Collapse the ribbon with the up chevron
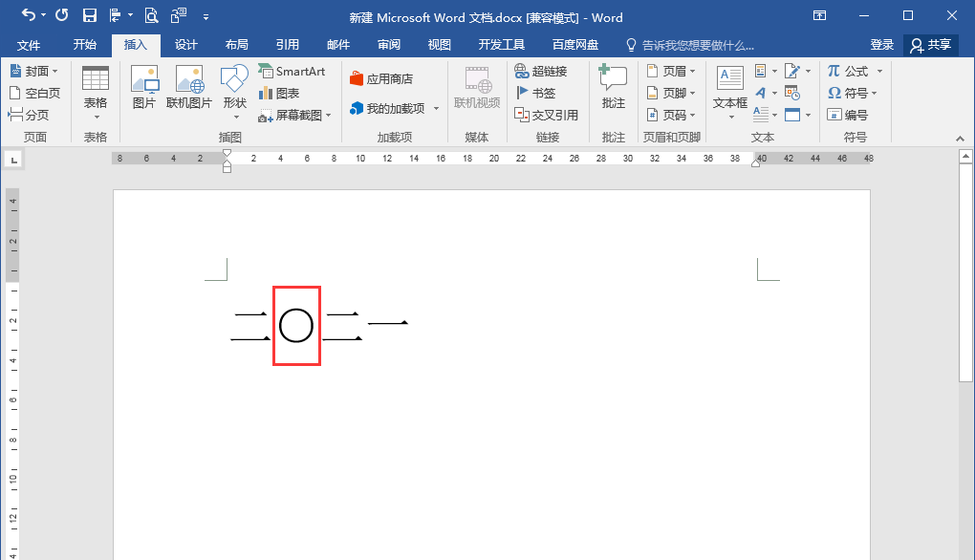975x560 pixels. click(960, 138)
